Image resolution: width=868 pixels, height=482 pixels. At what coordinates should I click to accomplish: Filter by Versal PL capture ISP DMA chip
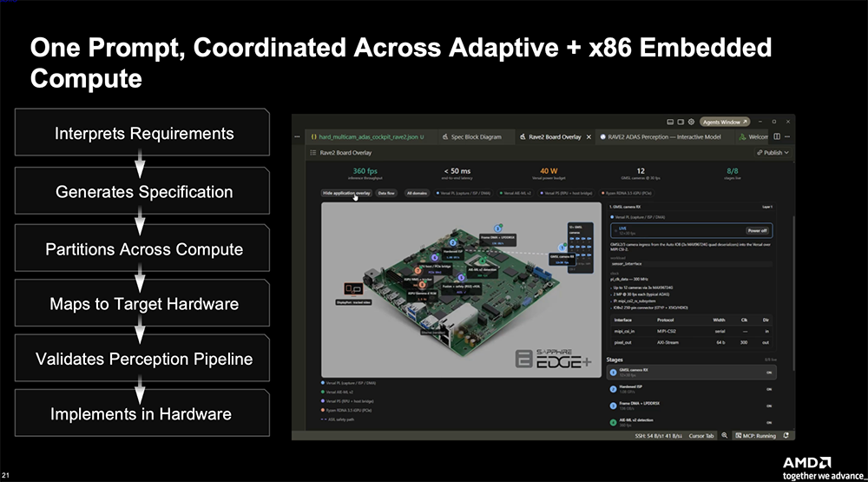(x=464, y=194)
